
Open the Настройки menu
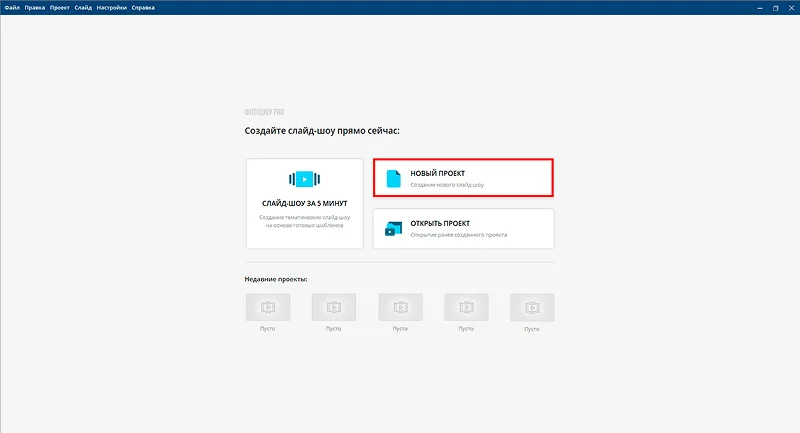coord(112,8)
